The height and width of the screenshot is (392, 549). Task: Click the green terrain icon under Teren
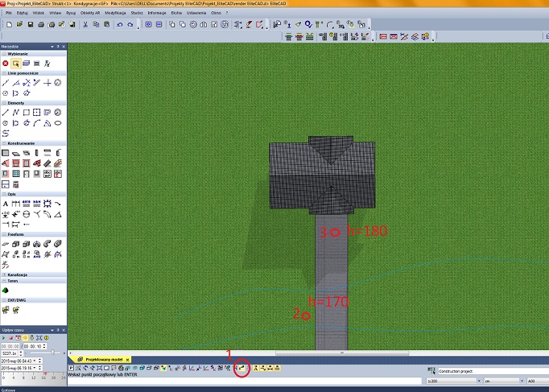pos(6,289)
